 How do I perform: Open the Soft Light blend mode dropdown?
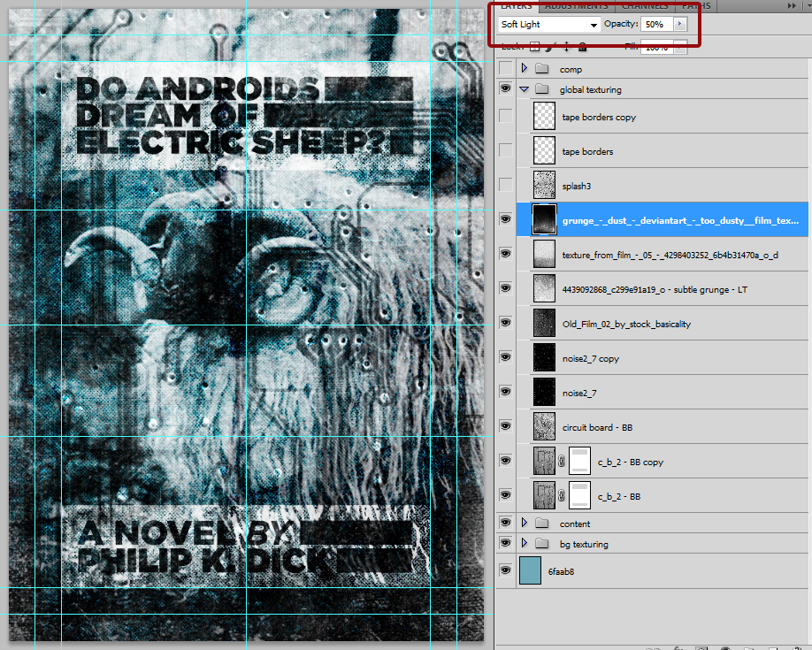(549, 25)
